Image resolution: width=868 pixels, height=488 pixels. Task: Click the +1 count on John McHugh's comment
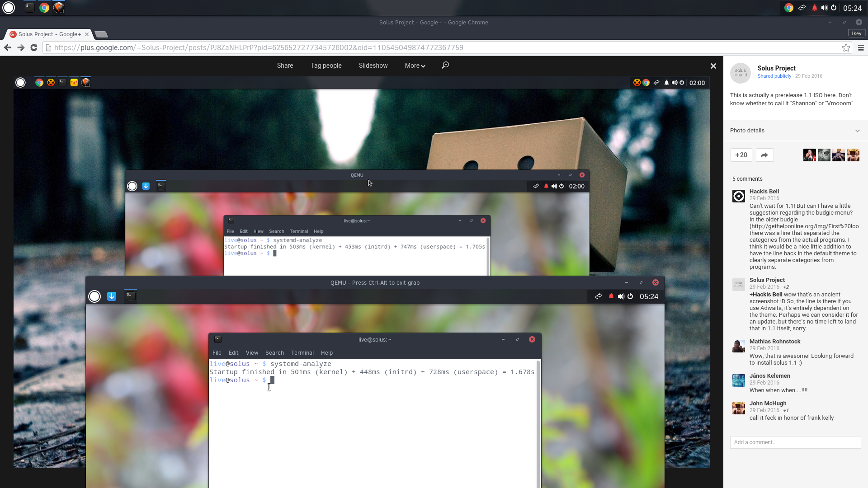pos(786,410)
